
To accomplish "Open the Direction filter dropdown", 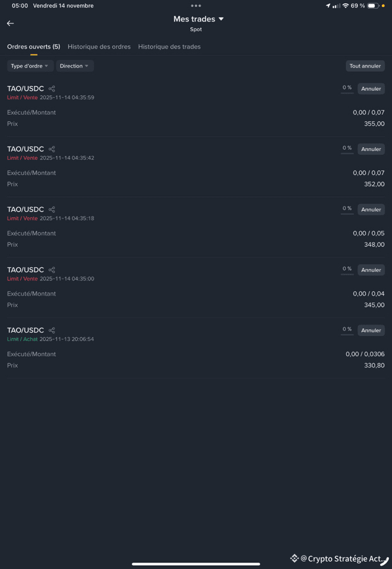I will pos(74,66).
